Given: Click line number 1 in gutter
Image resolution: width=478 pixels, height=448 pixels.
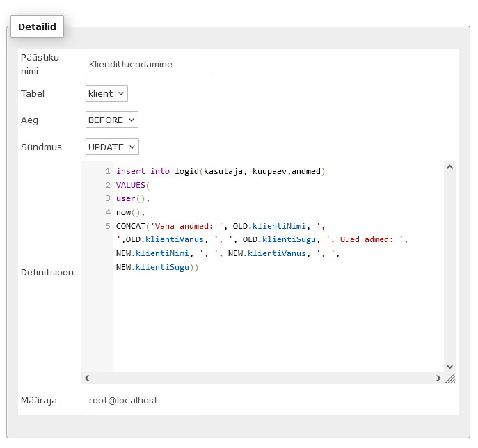Looking at the screenshot, I should click(108, 171).
